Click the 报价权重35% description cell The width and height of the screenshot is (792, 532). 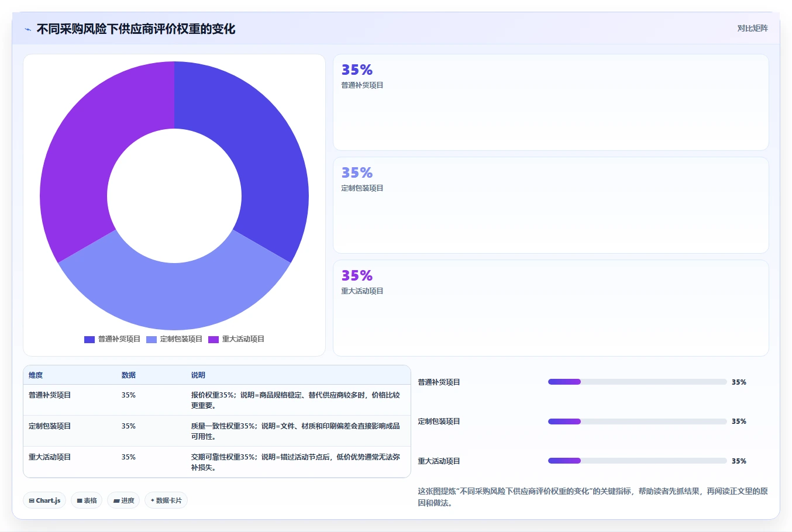[x=298, y=400]
